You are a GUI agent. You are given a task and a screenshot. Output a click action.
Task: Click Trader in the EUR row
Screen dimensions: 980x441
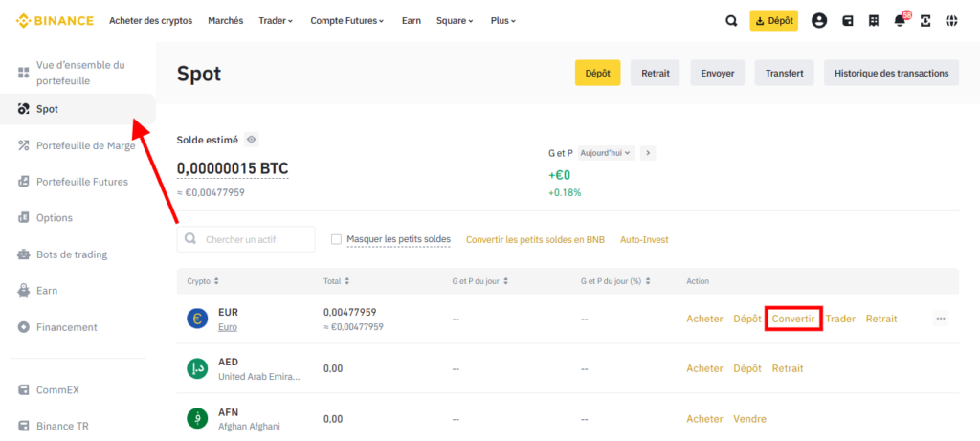pos(840,319)
